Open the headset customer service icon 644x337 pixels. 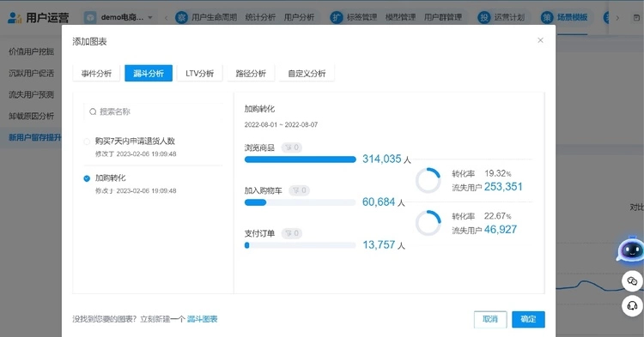coord(632,306)
